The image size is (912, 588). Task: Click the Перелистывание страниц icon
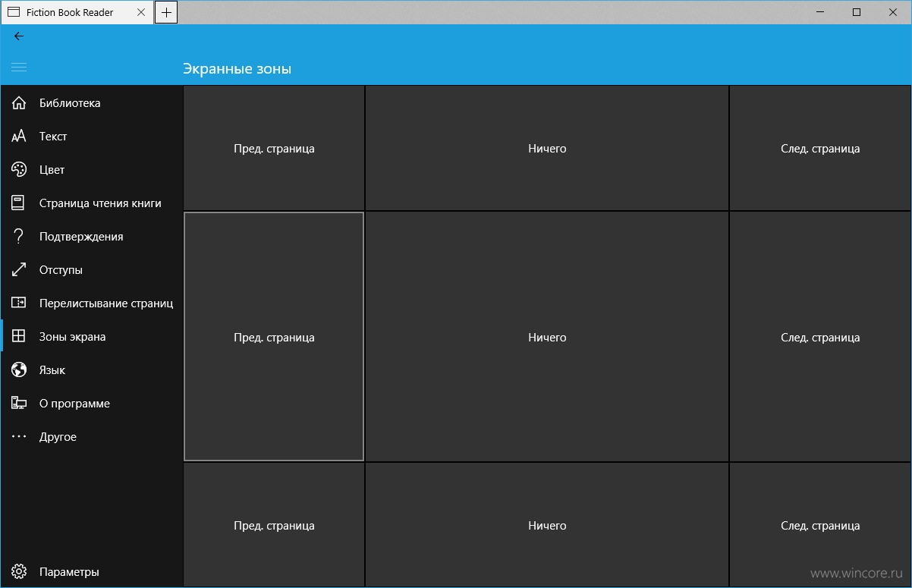[x=19, y=303]
